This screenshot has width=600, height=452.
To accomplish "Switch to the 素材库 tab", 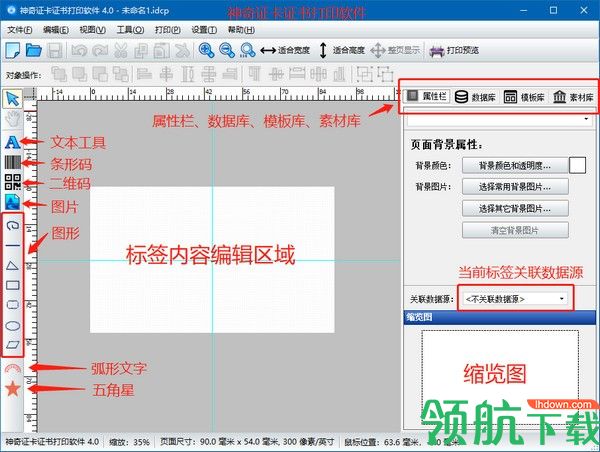I will point(573,97).
